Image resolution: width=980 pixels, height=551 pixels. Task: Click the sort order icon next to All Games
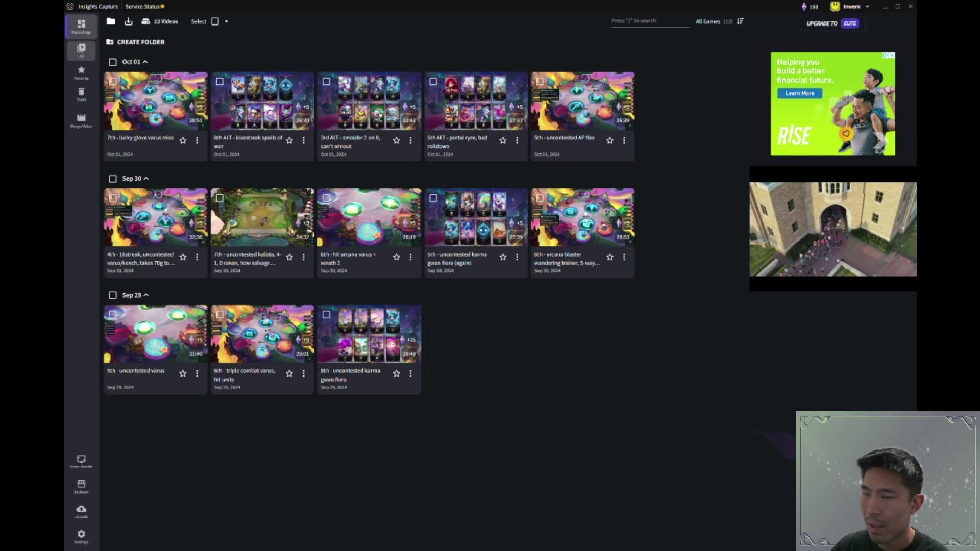[741, 21]
